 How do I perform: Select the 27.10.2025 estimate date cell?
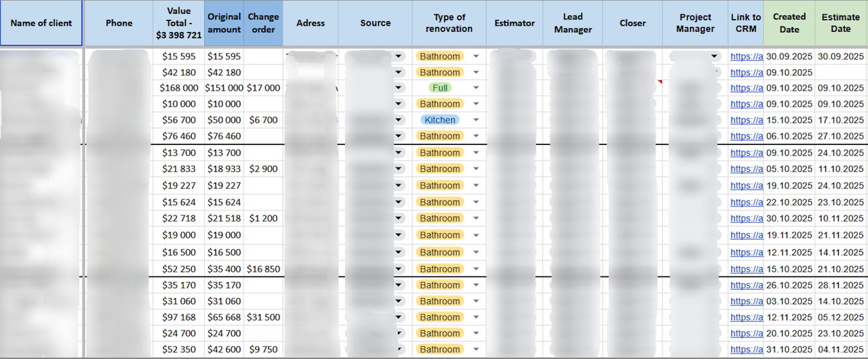coord(841,136)
